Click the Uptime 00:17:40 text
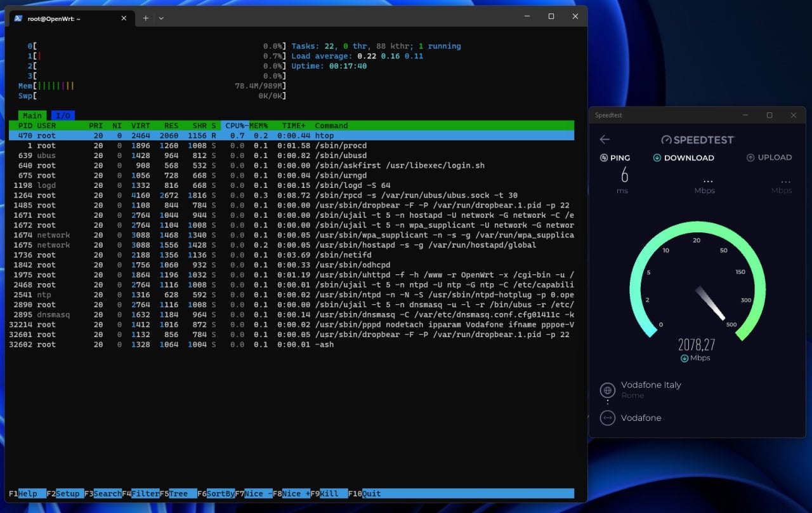This screenshot has width=812, height=513. (x=329, y=66)
